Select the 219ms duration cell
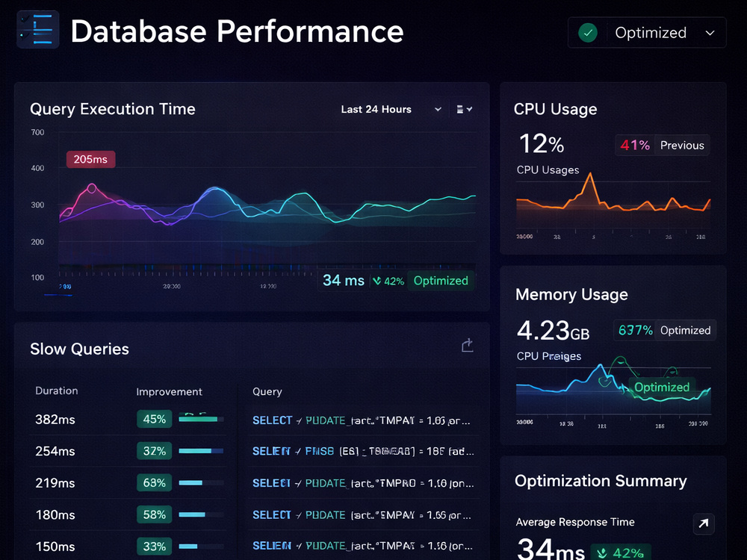 [x=55, y=483]
